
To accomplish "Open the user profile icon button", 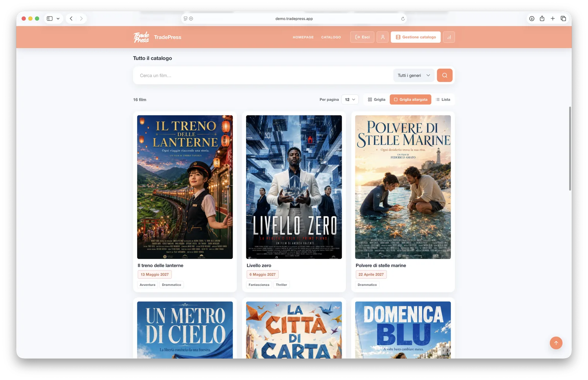I will pos(383,37).
